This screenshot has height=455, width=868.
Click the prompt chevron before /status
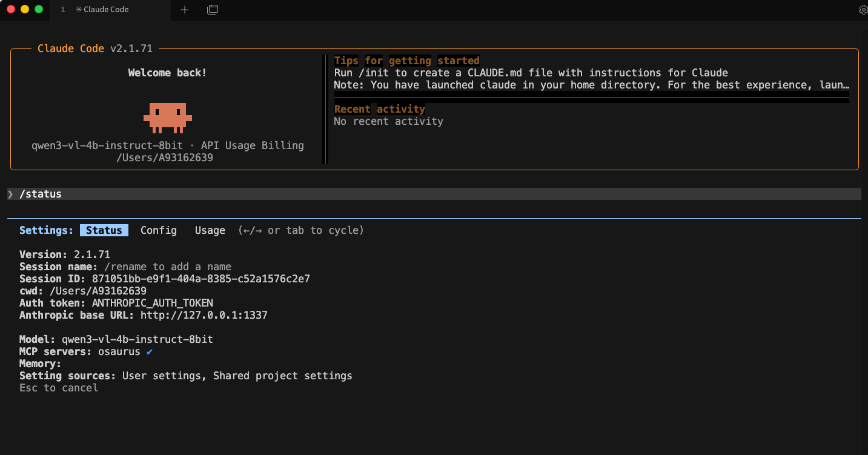coord(10,194)
